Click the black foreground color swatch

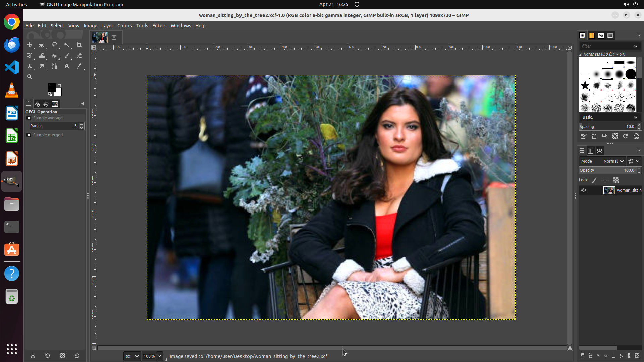click(x=52, y=87)
